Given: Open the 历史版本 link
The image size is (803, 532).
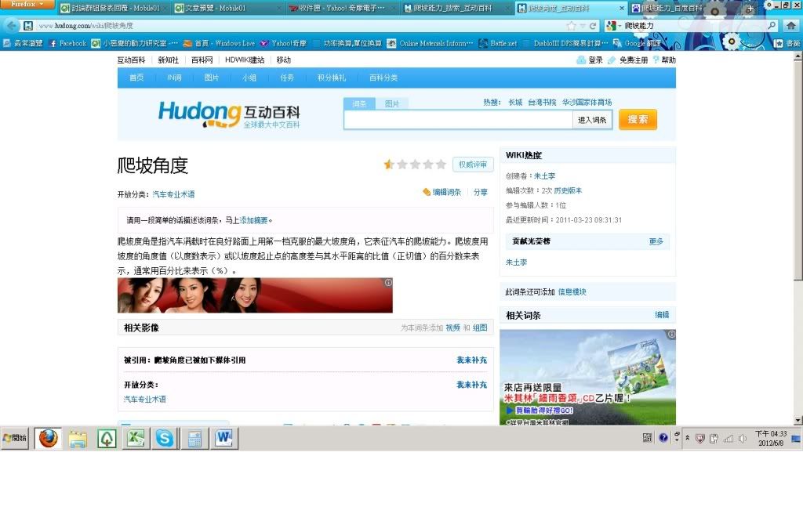Looking at the screenshot, I should click(x=569, y=190).
